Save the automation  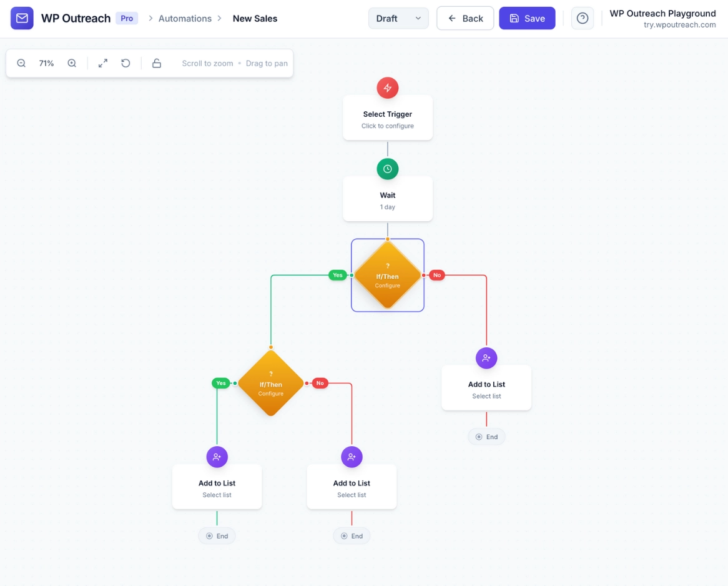pos(526,18)
